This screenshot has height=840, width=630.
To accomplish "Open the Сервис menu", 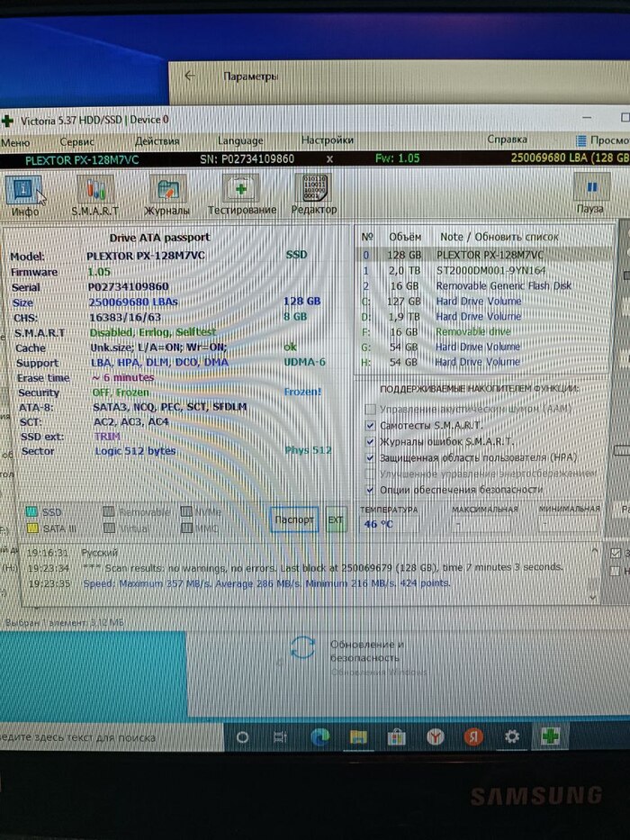I will (77, 142).
